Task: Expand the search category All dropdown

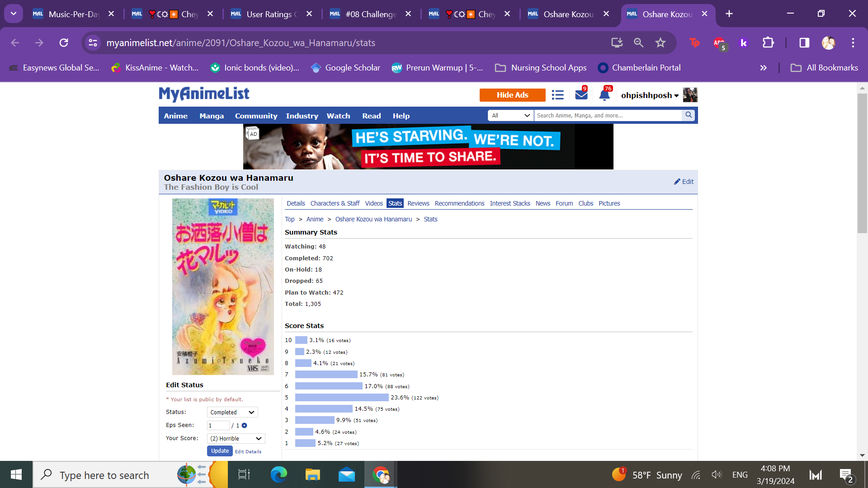Action: 510,116
